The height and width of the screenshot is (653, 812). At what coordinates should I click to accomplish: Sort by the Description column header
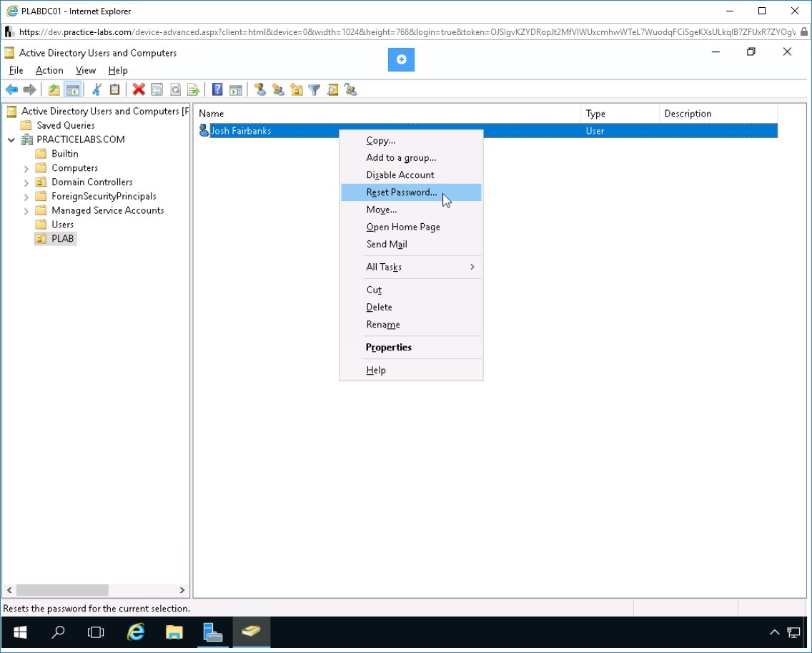point(719,114)
